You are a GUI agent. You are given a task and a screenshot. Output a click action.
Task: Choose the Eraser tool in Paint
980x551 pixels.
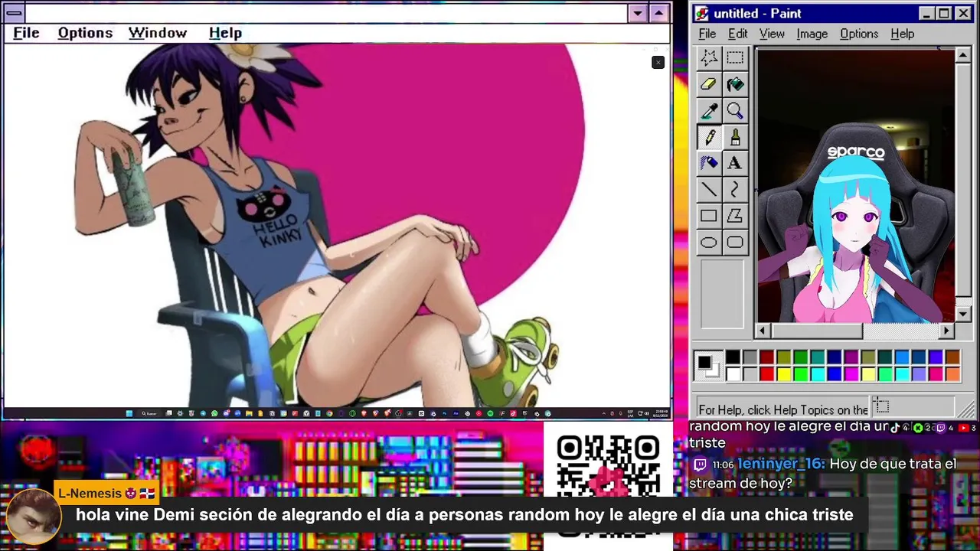pyautogui.click(x=709, y=84)
